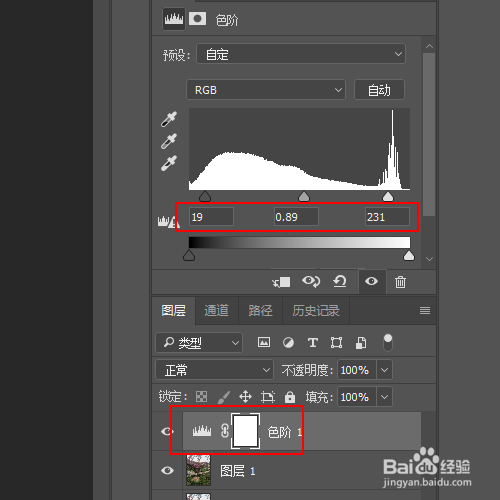Click the midtone input field 0.89
This screenshot has width=500, height=500.
[296, 217]
